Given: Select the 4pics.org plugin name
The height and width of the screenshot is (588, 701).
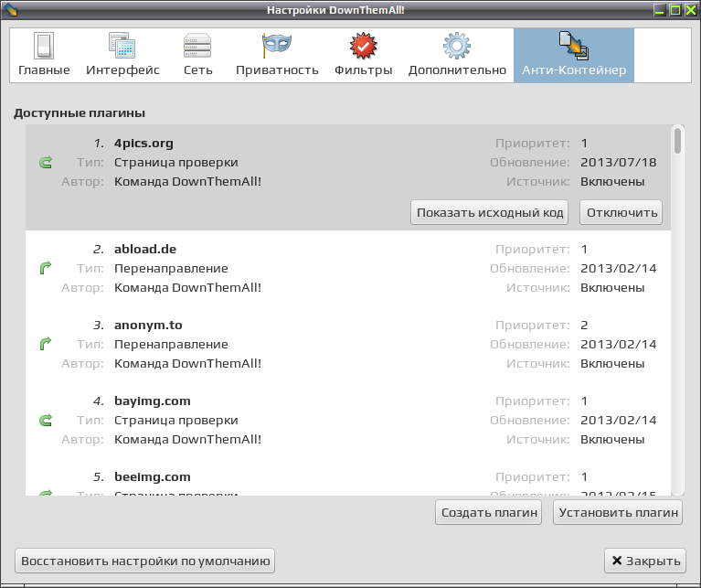Looking at the screenshot, I should pyautogui.click(x=143, y=144).
